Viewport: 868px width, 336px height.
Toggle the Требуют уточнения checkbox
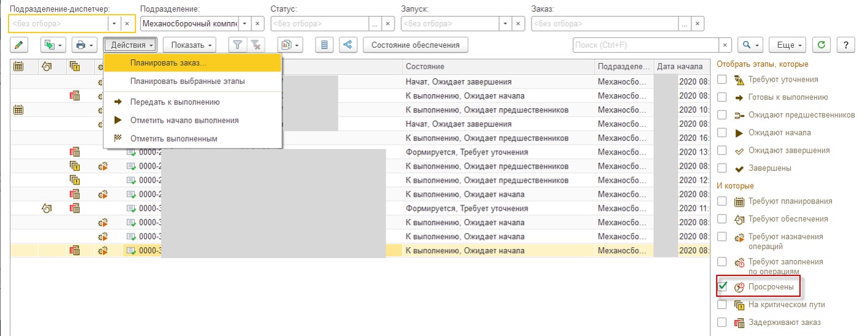pyautogui.click(x=722, y=80)
